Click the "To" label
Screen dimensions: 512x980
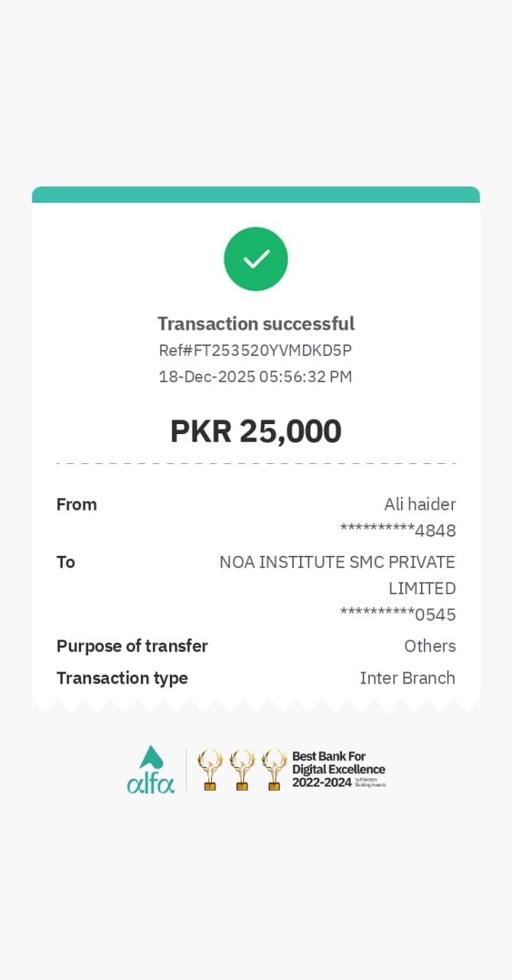tap(66, 562)
